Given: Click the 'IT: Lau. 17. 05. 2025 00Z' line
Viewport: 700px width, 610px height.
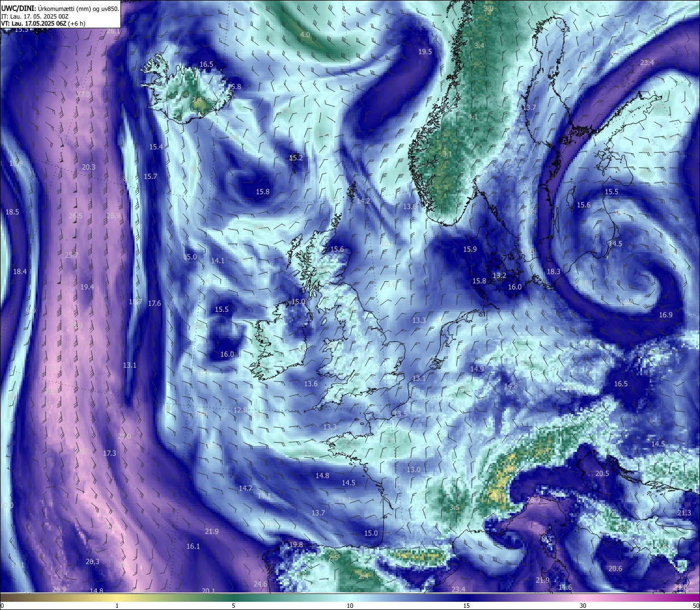Looking at the screenshot, I should point(34,16).
